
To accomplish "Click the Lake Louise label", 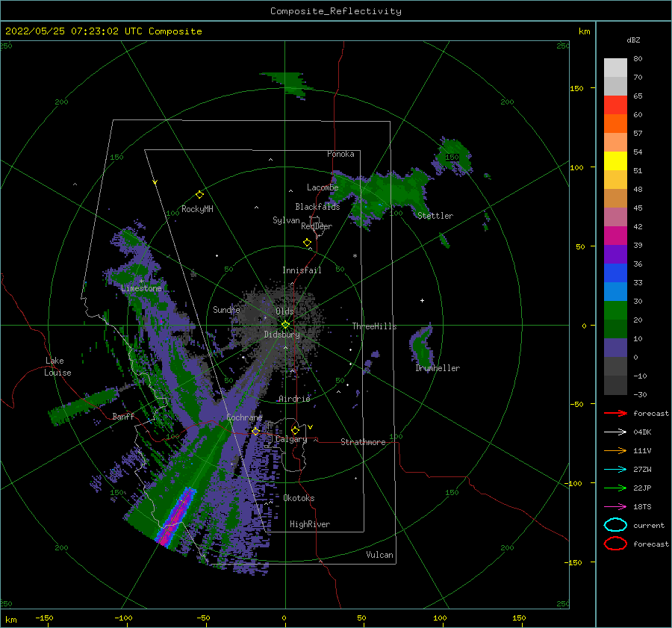I will [x=57, y=367].
